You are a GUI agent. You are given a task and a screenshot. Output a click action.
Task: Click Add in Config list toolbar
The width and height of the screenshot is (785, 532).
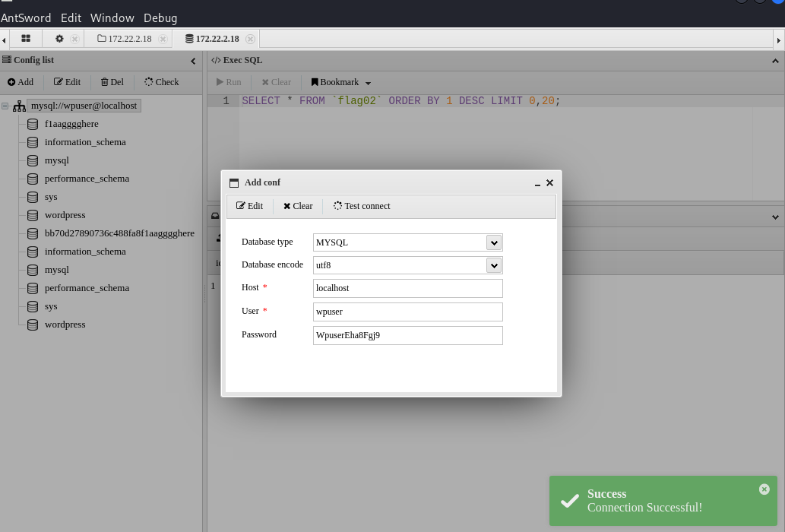coord(21,82)
